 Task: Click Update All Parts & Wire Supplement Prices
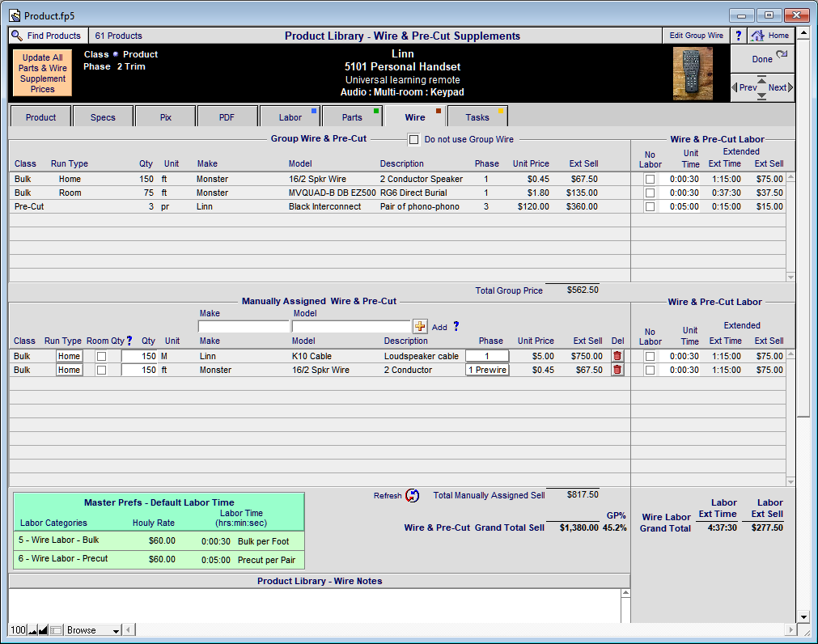(x=42, y=73)
